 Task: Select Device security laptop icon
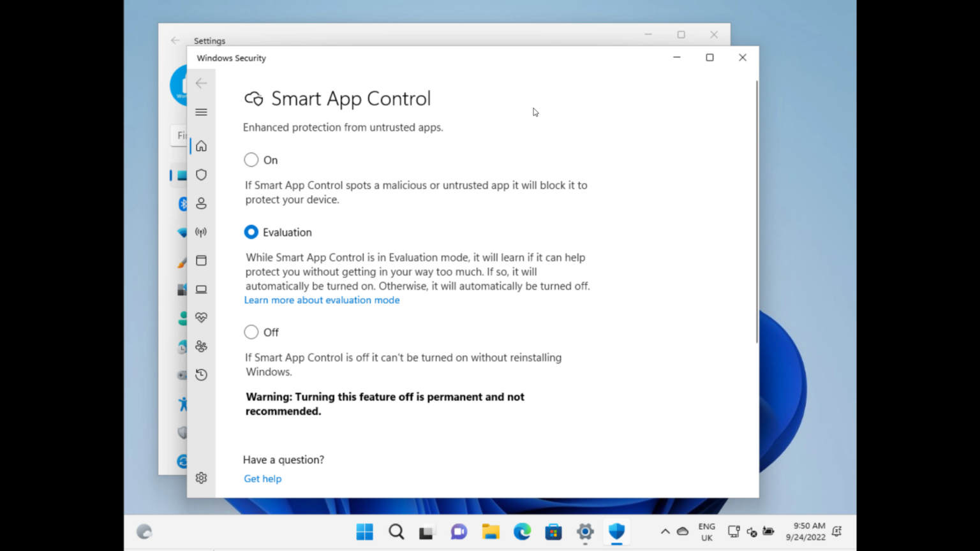201,289
